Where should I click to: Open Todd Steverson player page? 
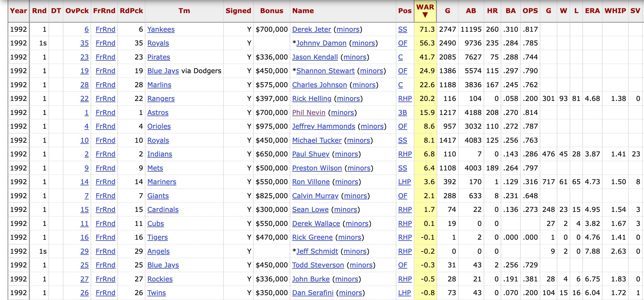click(318, 265)
